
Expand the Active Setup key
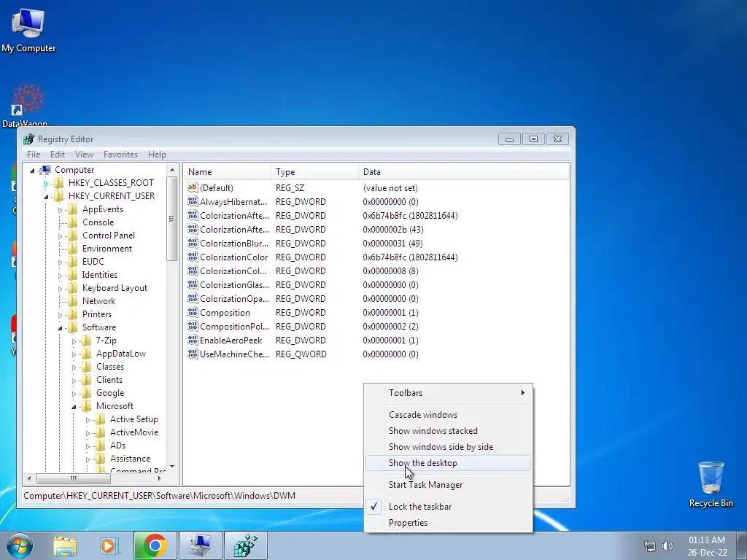[x=88, y=420]
